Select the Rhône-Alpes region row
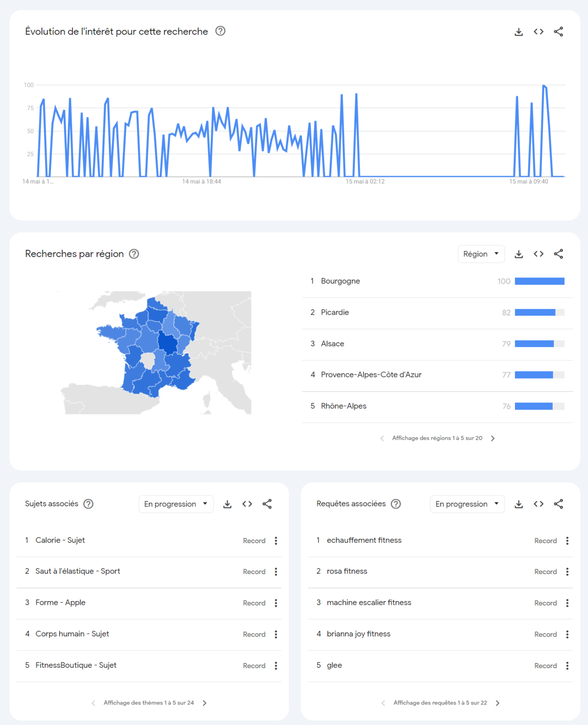Screen dimensions: 588x725 point(437,406)
